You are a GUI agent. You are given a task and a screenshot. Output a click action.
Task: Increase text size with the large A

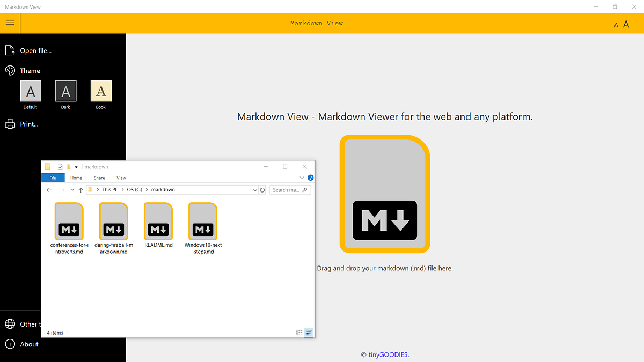[626, 24]
